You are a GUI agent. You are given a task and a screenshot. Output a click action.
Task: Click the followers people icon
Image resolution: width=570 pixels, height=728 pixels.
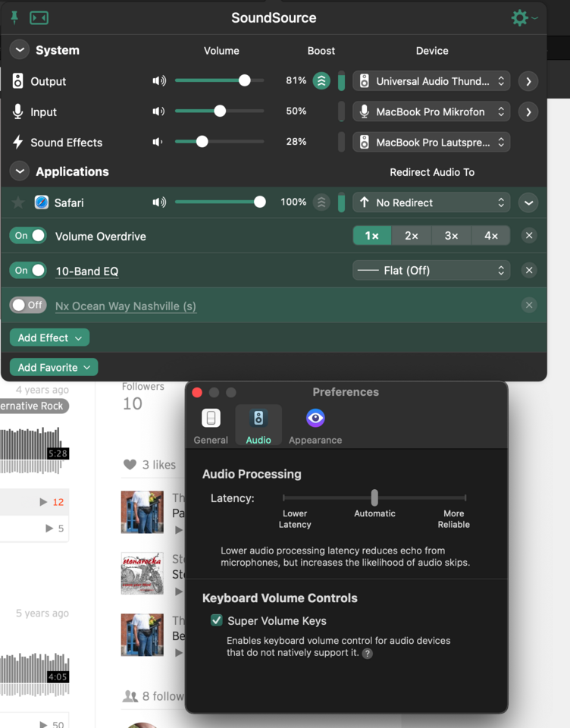click(x=130, y=696)
